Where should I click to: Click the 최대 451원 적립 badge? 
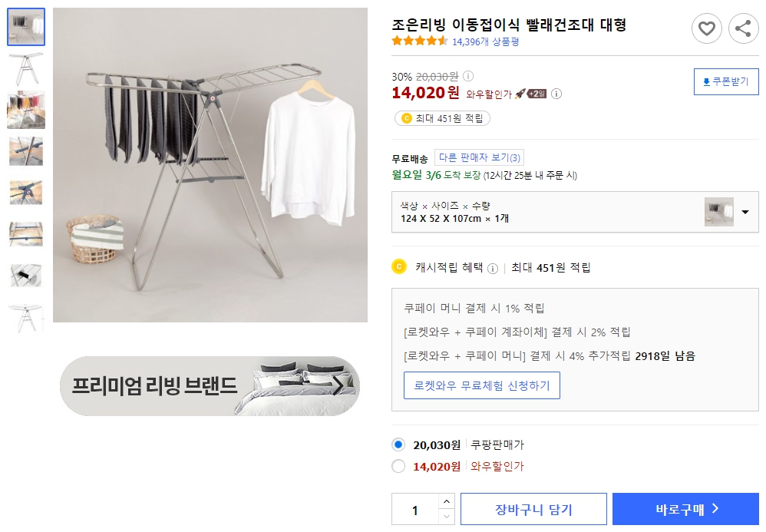pyautogui.click(x=442, y=120)
